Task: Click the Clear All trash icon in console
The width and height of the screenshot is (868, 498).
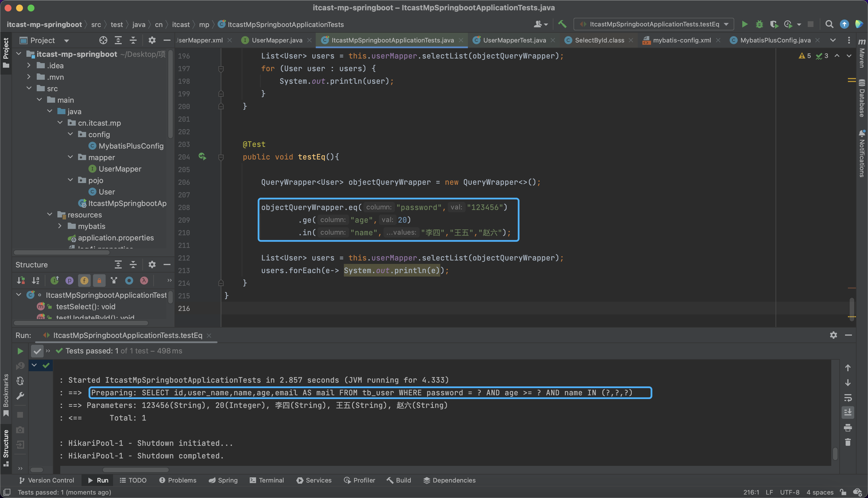Action: tap(847, 442)
